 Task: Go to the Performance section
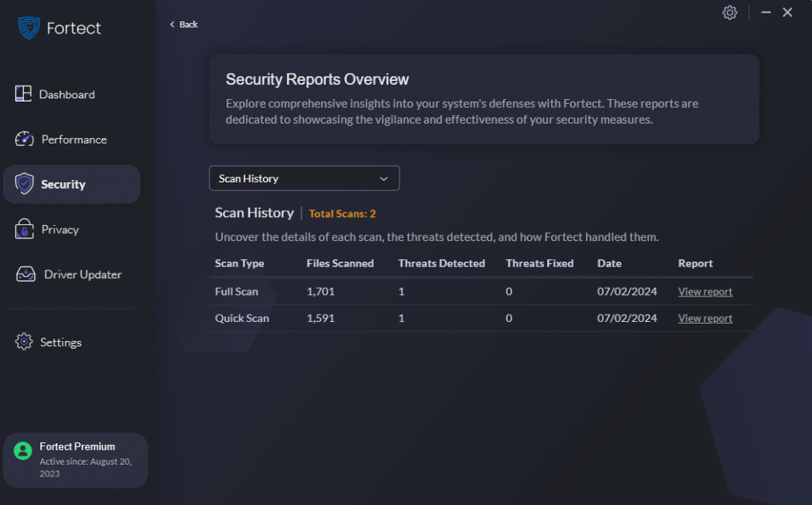74,140
